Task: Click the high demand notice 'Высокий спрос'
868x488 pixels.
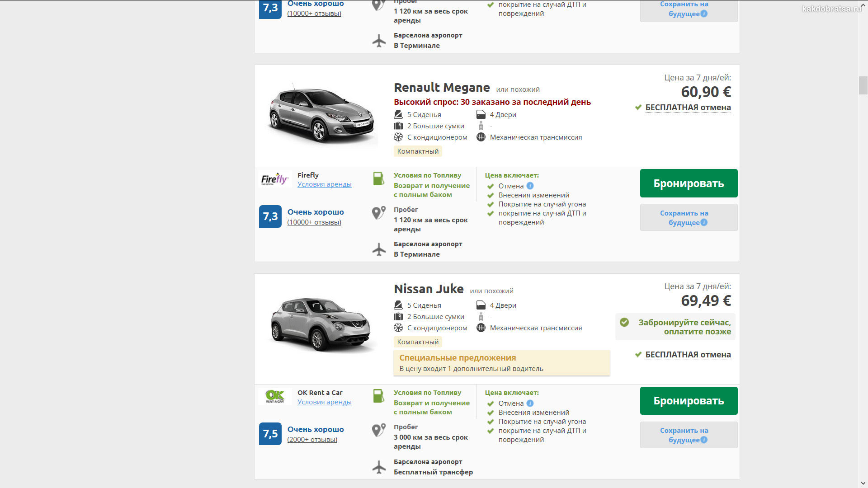Action: [x=492, y=102]
